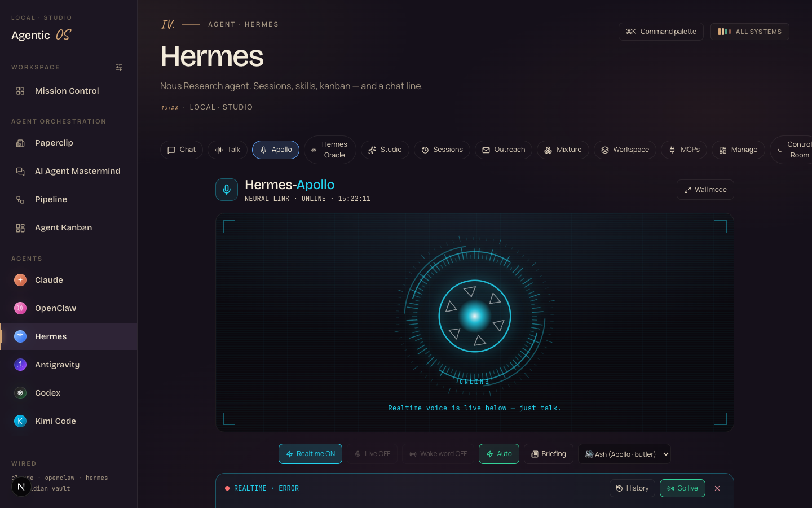Enable the Live OFF toggle

[372, 454]
